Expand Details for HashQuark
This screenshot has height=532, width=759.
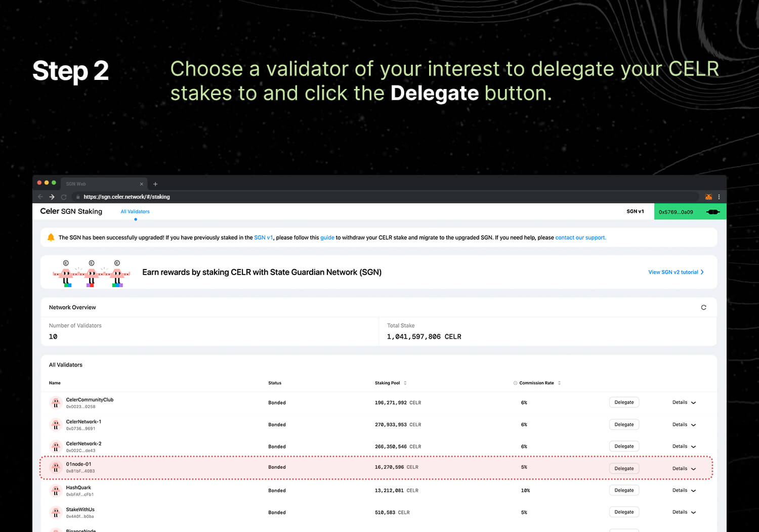(684, 491)
